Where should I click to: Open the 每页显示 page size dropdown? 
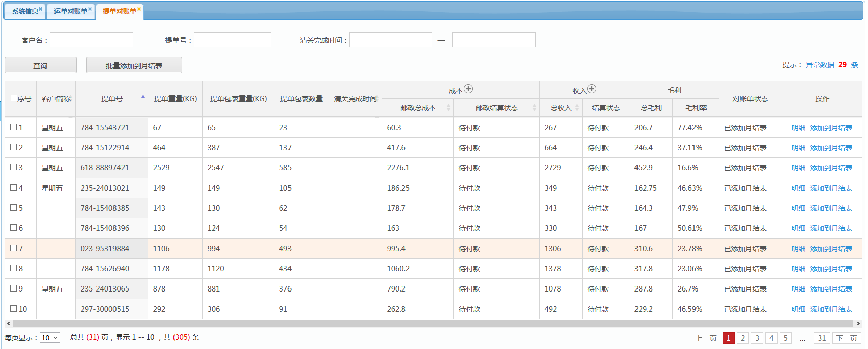(50, 338)
